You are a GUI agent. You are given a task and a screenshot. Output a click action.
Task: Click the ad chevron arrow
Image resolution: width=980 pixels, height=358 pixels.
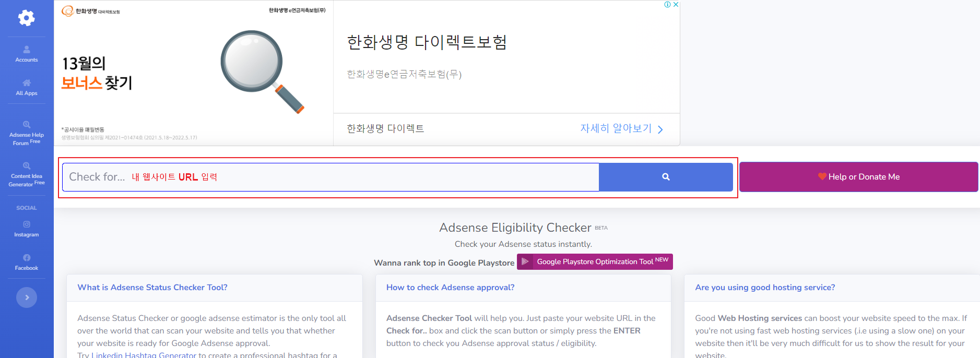660,129
